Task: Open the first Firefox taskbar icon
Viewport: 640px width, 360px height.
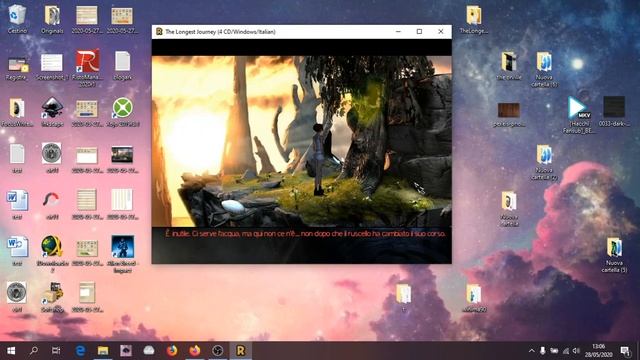Action: (172, 351)
